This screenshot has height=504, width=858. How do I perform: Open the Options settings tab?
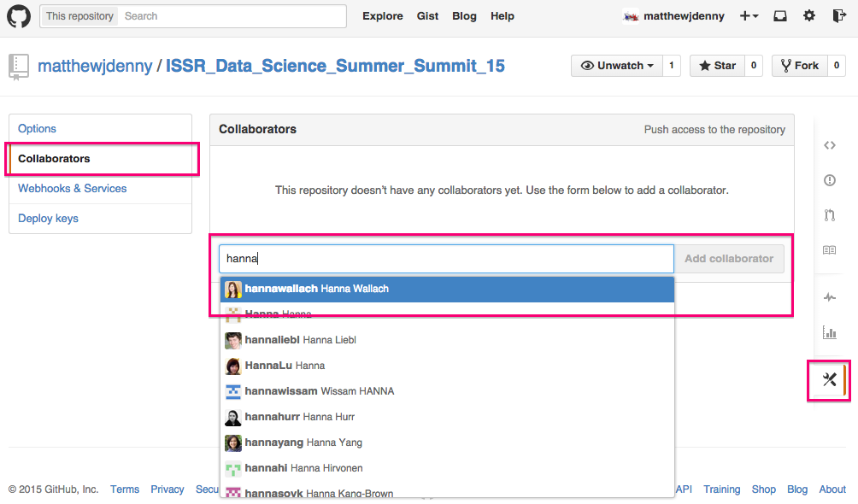tap(101, 129)
